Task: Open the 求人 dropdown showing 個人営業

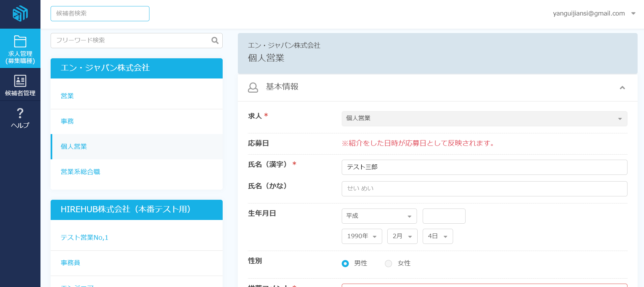Action: pos(484,119)
